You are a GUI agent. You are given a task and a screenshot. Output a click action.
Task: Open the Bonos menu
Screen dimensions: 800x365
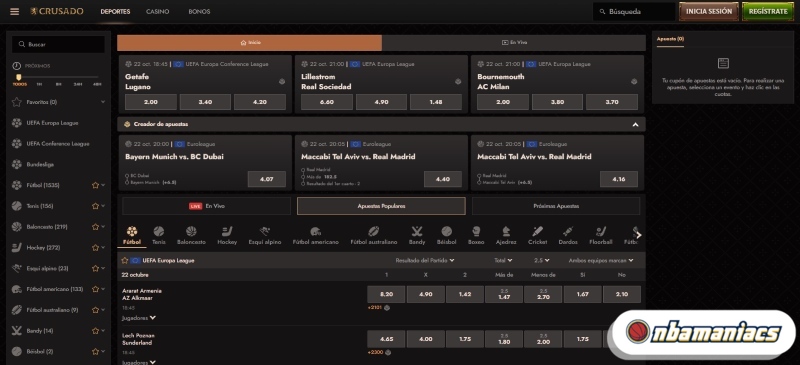point(199,11)
